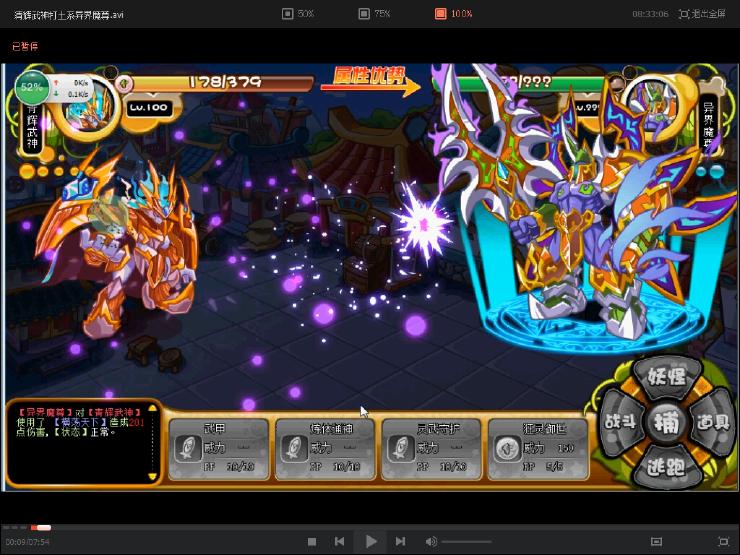The image size is (740, 555).
Task: Click the 捕 capture button
Action: click(x=666, y=422)
